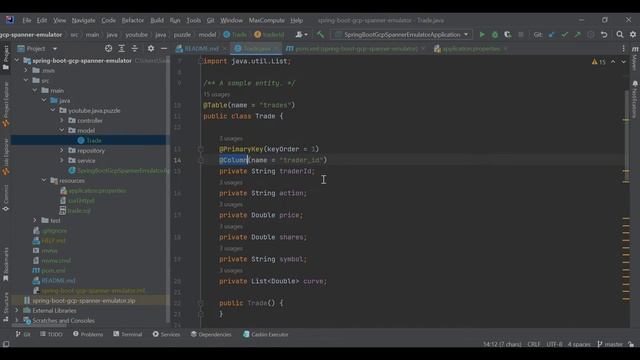Switch to the application.properties editor tab
Screen dimensions: 640x360
point(471,49)
